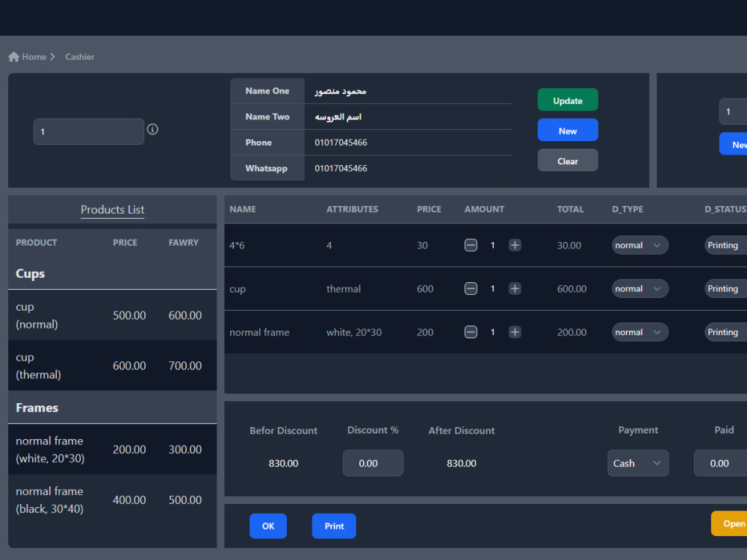Select cup (normal) product row
The height and width of the screenshot is (560, 747).
pyautogui.click(x=113, y=315)
